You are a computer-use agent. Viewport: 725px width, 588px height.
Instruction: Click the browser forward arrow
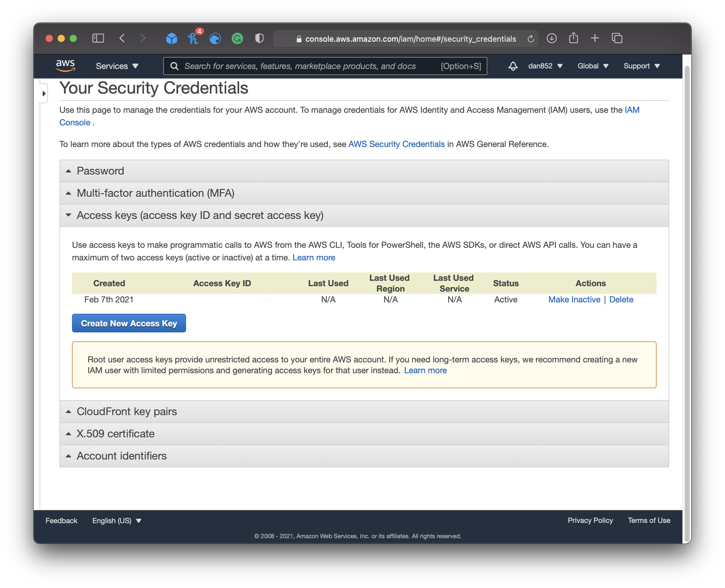coord(143,38)
